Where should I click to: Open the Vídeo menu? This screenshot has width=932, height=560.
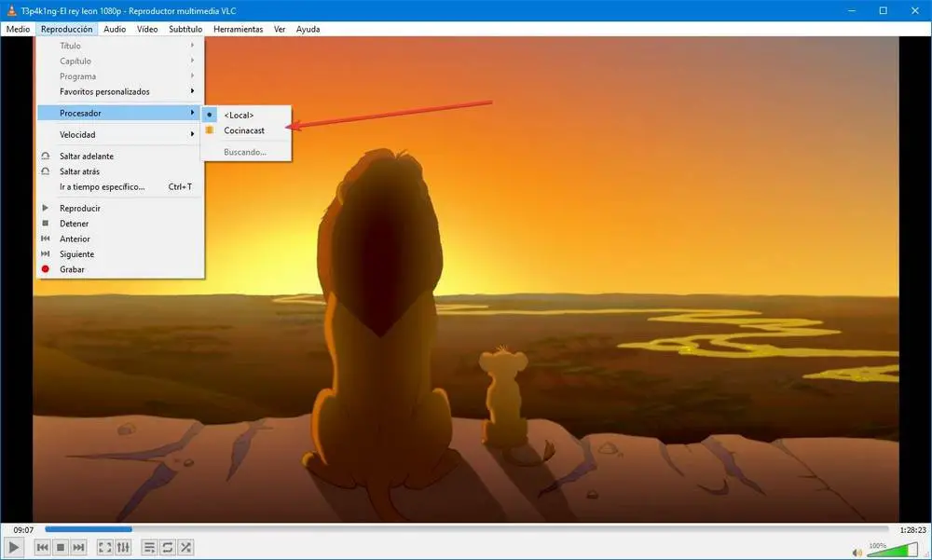pyautogui.click(x=147, y=29)
